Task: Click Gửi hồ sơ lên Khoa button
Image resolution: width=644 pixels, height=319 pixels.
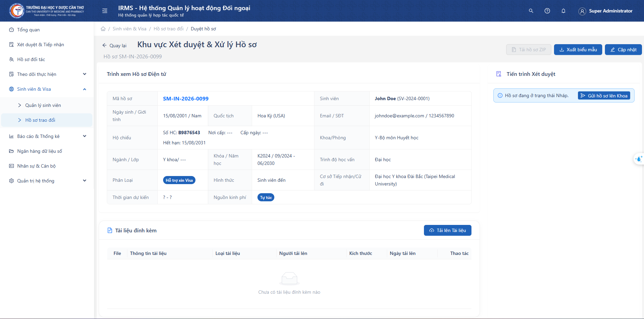Action: click(604, 96)
